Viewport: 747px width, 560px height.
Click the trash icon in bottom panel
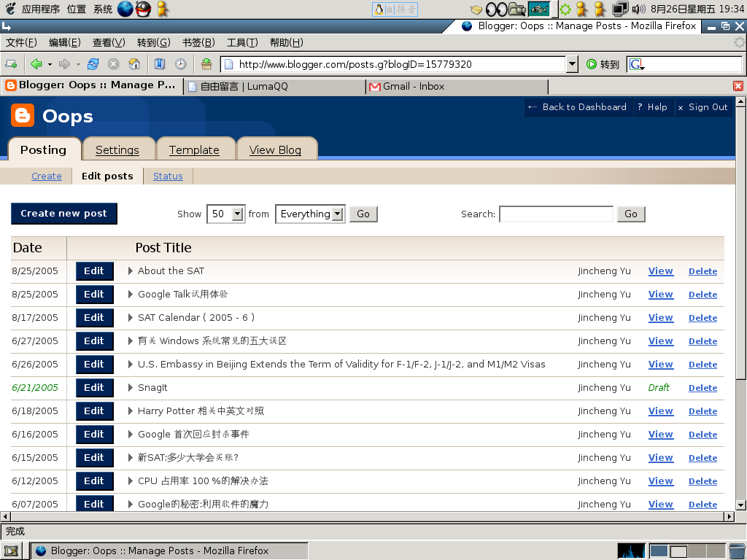tap(737, 551)
